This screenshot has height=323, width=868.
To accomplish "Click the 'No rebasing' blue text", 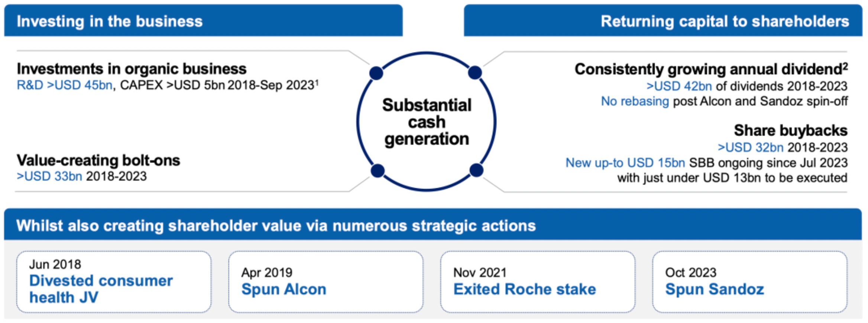I will pyautogui.click(x=635, y=101).
